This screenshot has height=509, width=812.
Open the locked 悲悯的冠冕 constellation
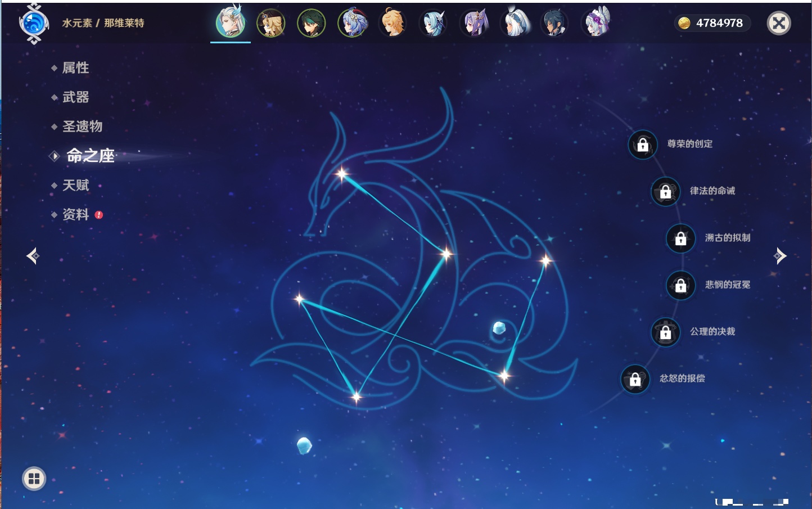(x=680, y=286)
